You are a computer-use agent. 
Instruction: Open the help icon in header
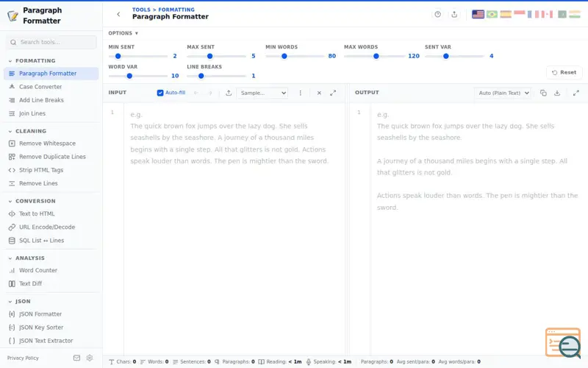pos(437,14)
